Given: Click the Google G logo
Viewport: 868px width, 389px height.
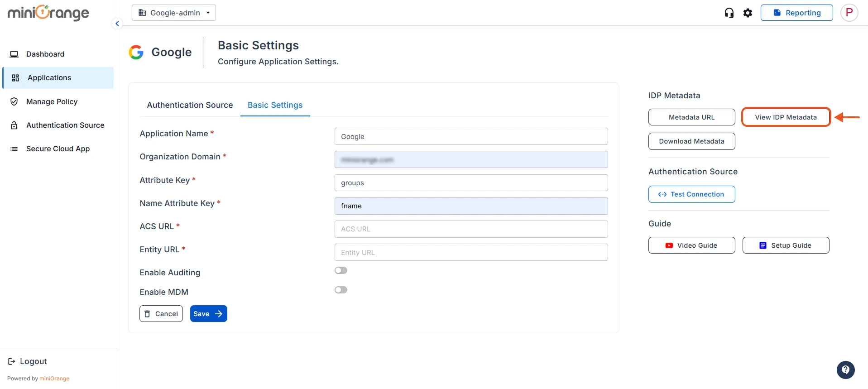Looking at the screenshot, I should click(136, 53).
